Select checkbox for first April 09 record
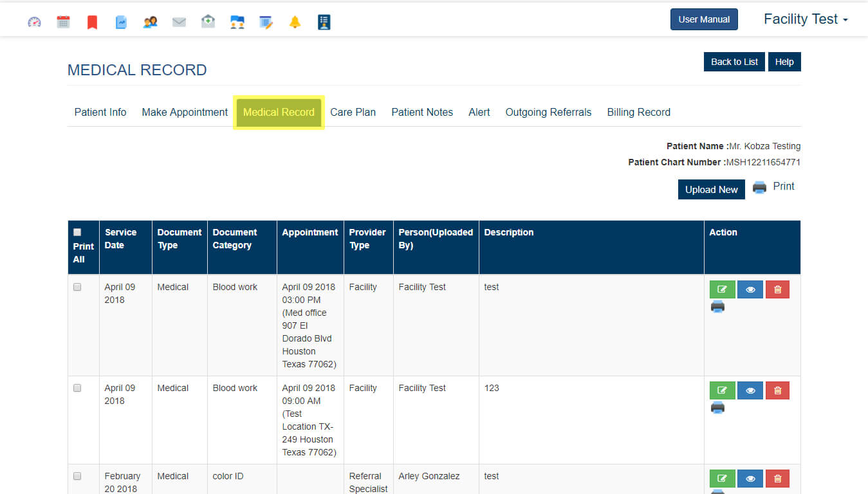Image resolution: width=868 pixels, height=494 pixels. click(77, 288)
